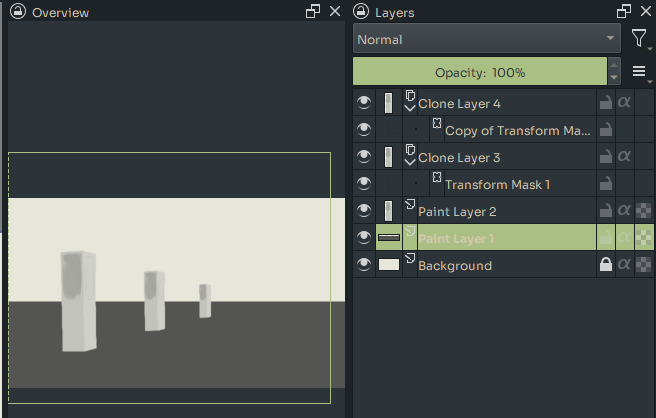Collapse the Clone Layer 3 group

pos(409,161)
